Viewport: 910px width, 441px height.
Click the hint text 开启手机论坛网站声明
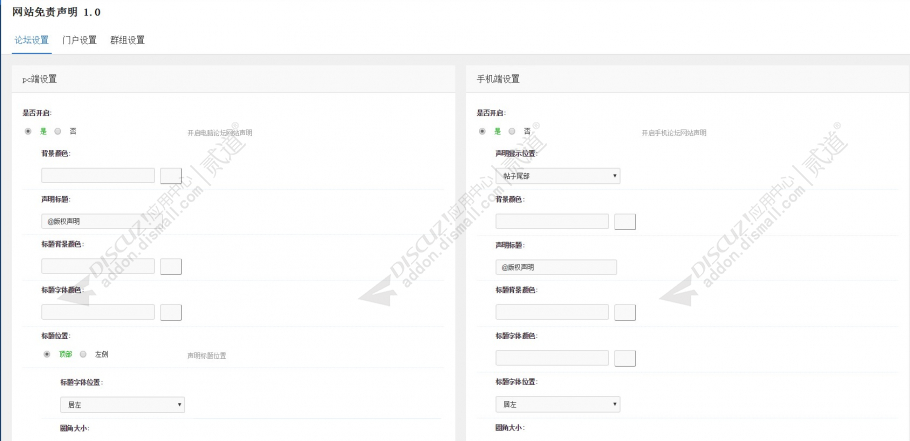click(674, 133)
